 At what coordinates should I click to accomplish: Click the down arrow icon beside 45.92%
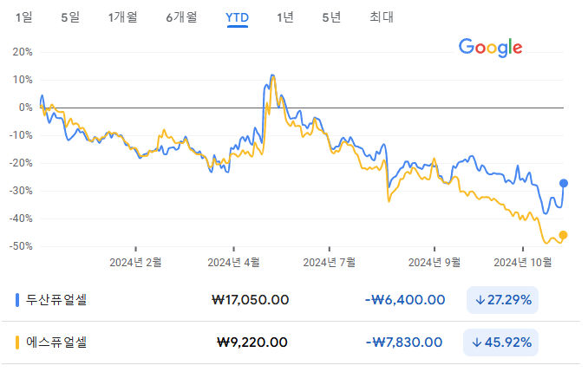pyautogui.click(x=477, y=343)
